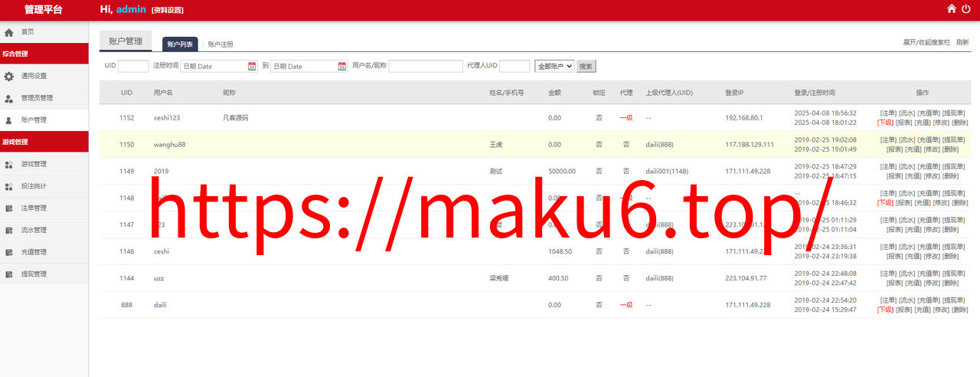
Task: Click amount 400.50 cell
Action: coord(558,278)
